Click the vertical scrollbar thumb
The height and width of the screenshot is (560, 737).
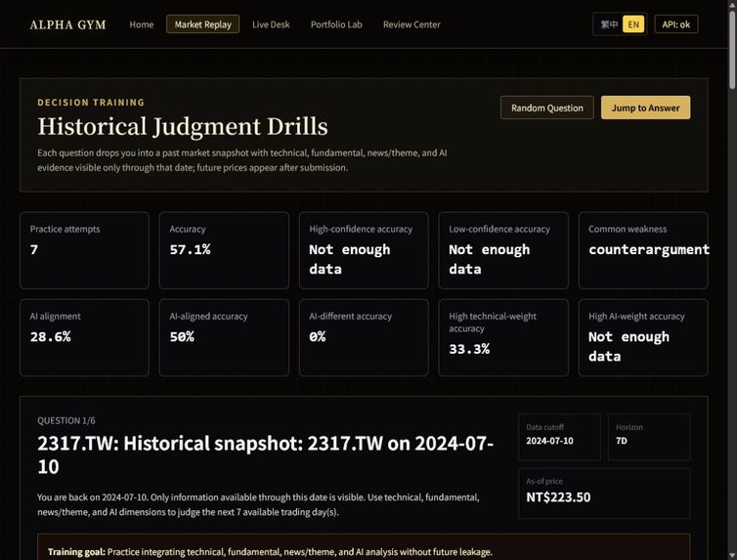coord(732,49)
